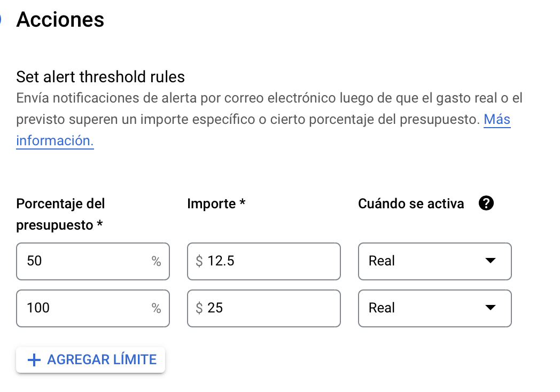Screen dimensions: 560x392
Task: Click the budget percentage field showing 100
Action: pyautogui.click(x=93, y=309)
